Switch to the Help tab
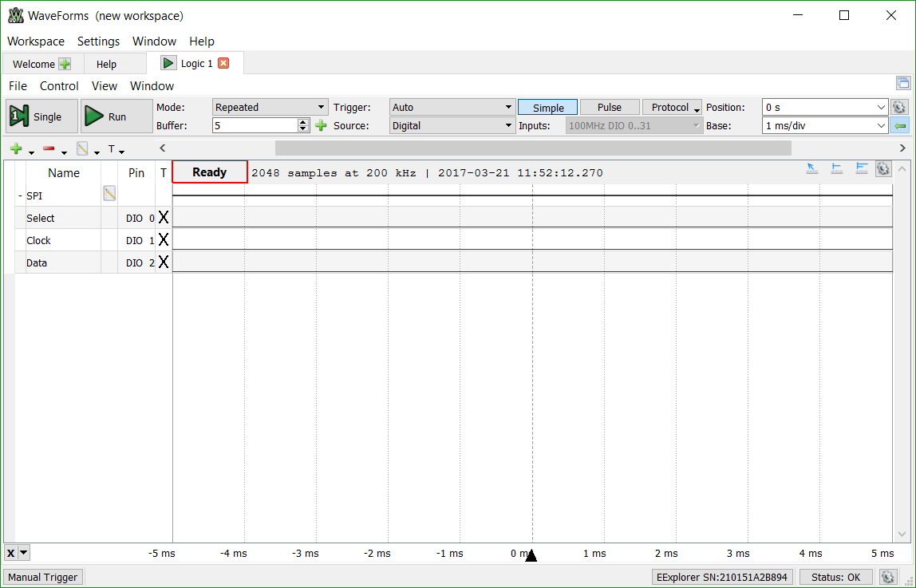The image size is (916, 588). pyautogui.click(x=106, y=65)
